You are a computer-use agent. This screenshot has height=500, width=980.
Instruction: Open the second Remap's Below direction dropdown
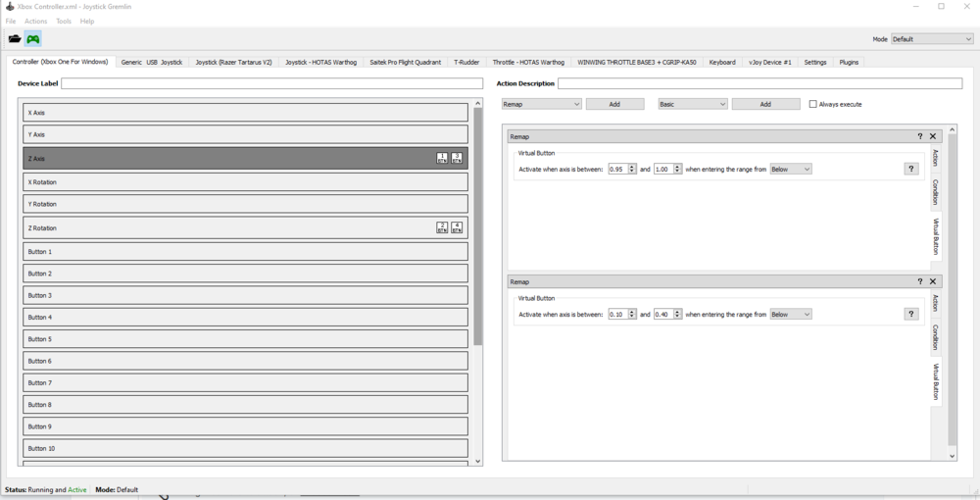click(x=791, y=315)
